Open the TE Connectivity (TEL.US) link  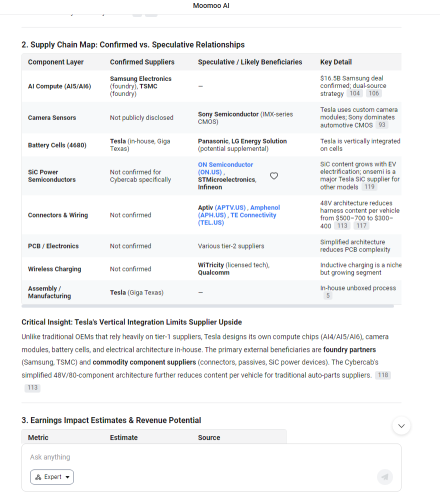[237, 219]
